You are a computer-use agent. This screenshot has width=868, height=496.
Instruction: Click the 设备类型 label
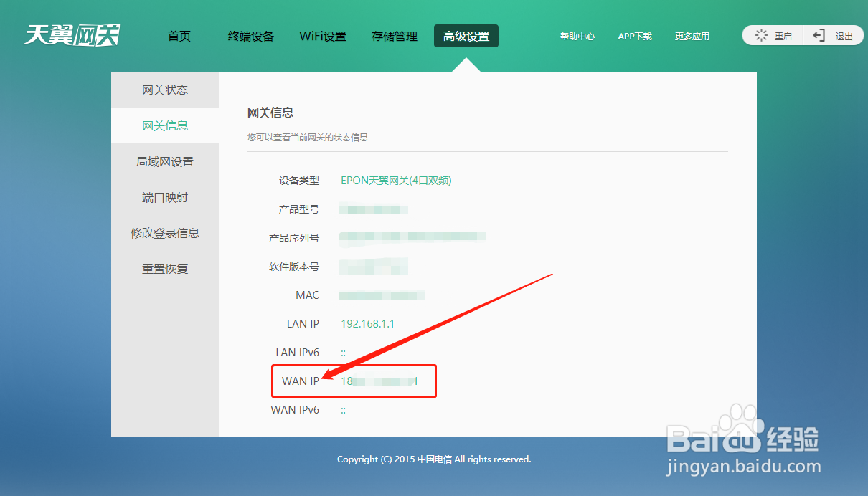tap(299, 181)
